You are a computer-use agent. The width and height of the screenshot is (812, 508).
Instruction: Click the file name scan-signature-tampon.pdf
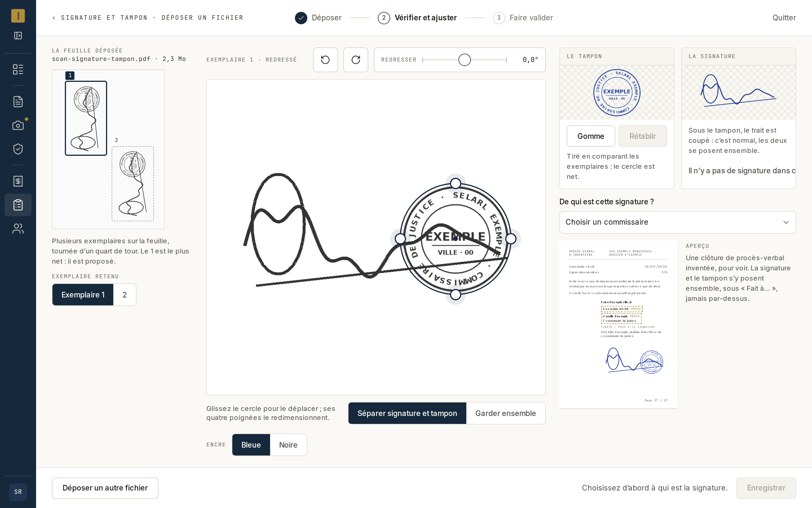pos(101,59)
